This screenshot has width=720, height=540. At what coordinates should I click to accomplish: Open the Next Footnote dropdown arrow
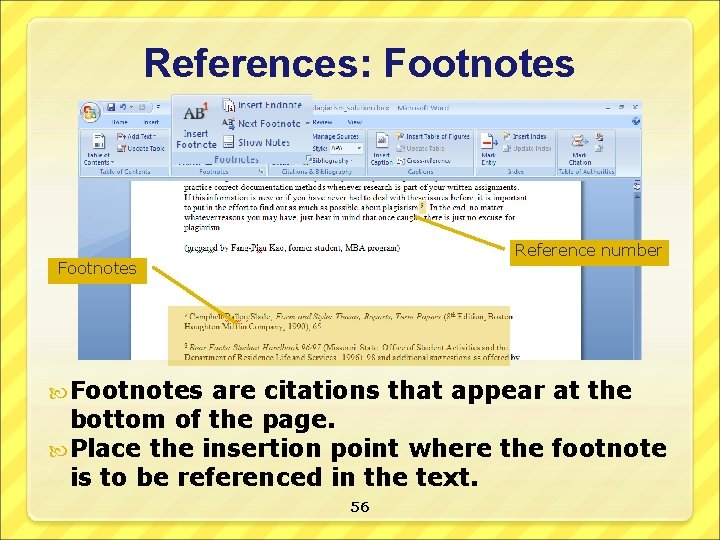point(308,123)
